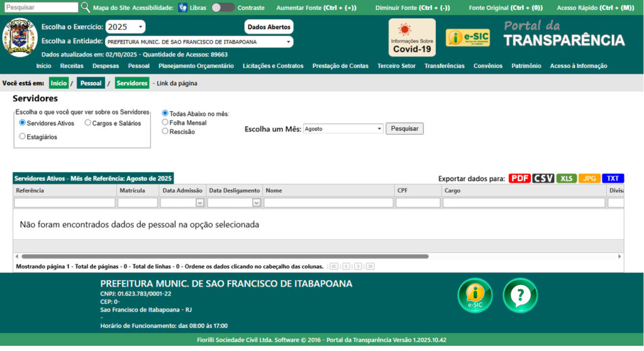Viewport: 644px width, 351px height.
Task: Open the Despesas menu
Action: [106, 66]
